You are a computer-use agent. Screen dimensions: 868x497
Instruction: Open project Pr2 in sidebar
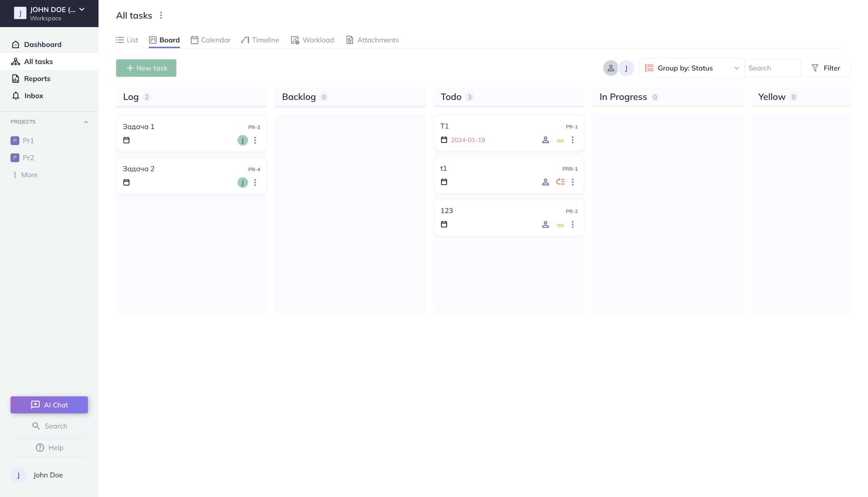click(x=22, y=158)
